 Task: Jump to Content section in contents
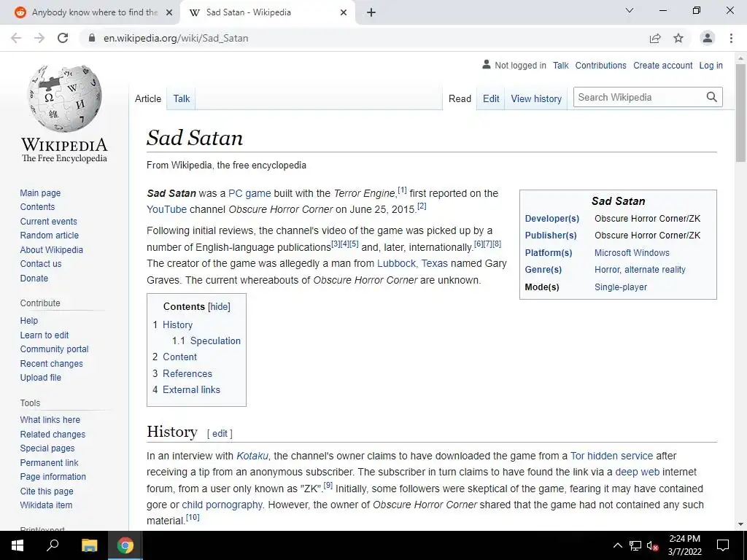(179, 357)
